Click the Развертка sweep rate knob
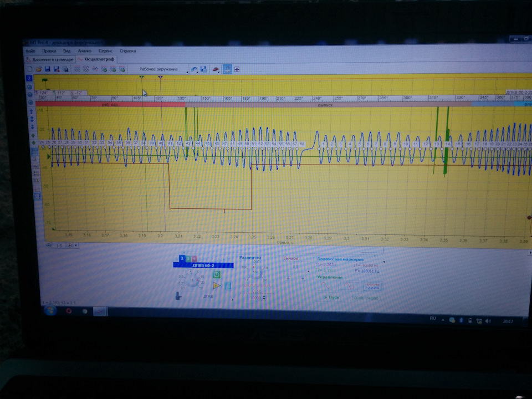532x399 pixels. [255, 273]
